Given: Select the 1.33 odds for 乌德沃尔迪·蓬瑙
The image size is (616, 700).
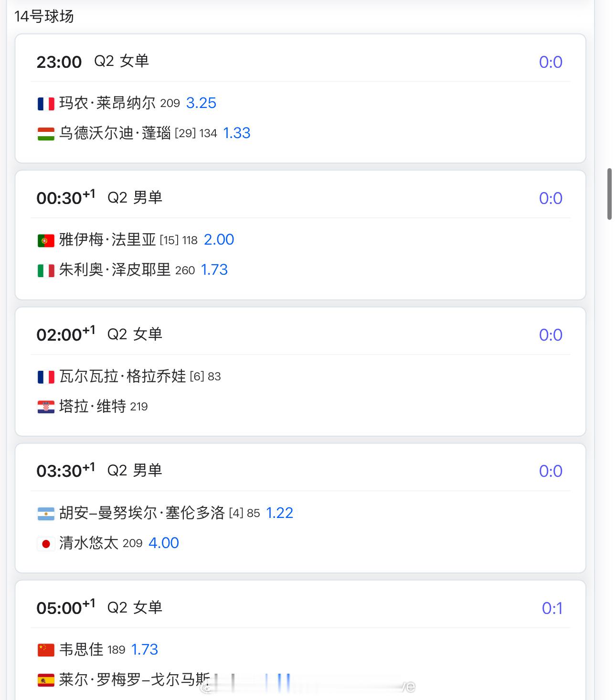Looking at the screenshot, I should coord(237,133).
